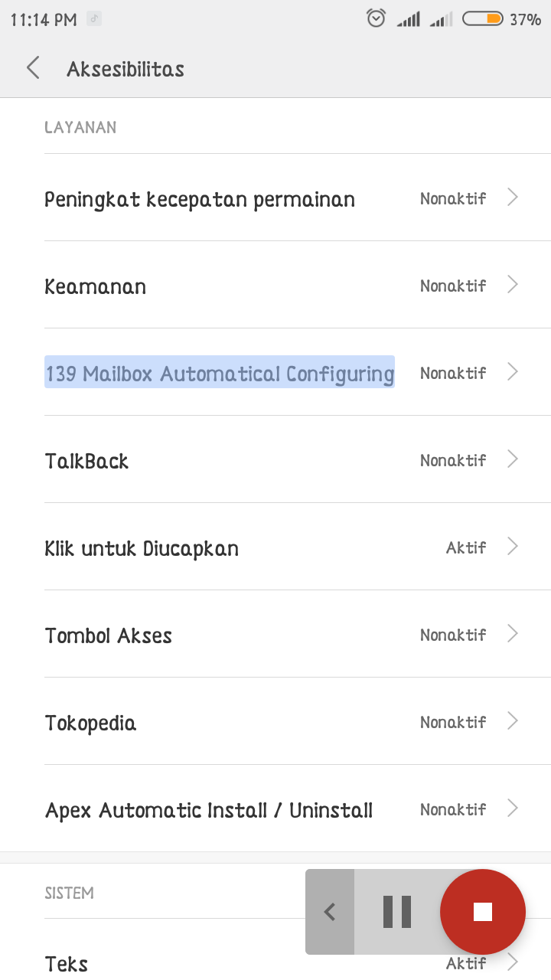The image size is (551, 980).
Task: Collapse the floating recorder panel
Action: (x=330, y=912)
